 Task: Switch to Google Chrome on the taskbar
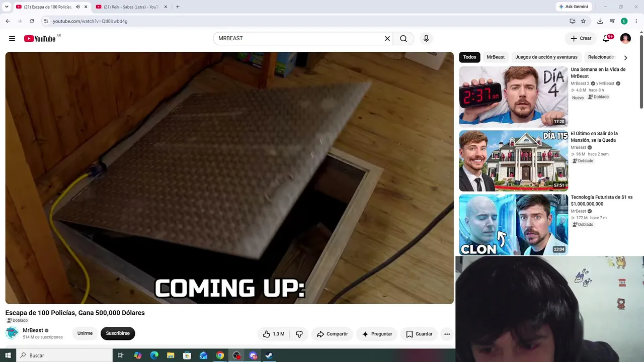coord(220,355)
